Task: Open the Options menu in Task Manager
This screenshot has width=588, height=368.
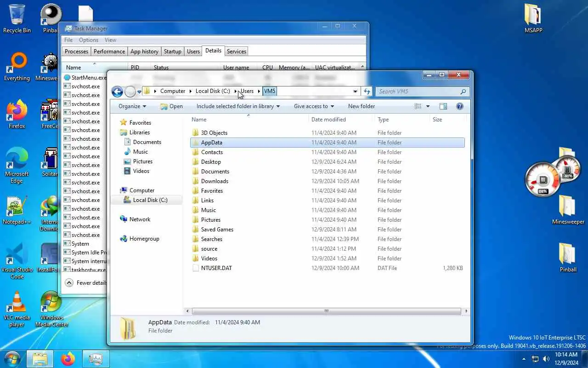Action: click(89, 40)
